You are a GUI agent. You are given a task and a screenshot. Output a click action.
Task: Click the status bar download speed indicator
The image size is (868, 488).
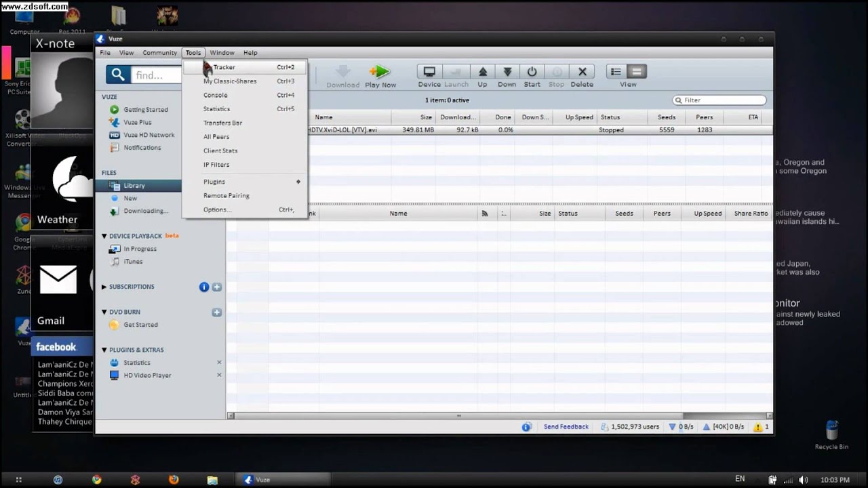pyautogui.click(x=681, y=427)
